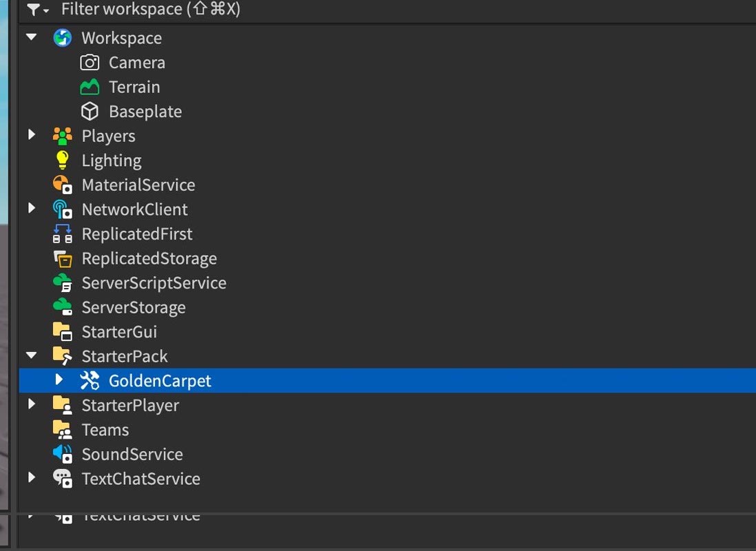Click the ServerScriptService cloud icon
Image resolution: width=756 pixels, height=551 pixels.
(62, 283)
